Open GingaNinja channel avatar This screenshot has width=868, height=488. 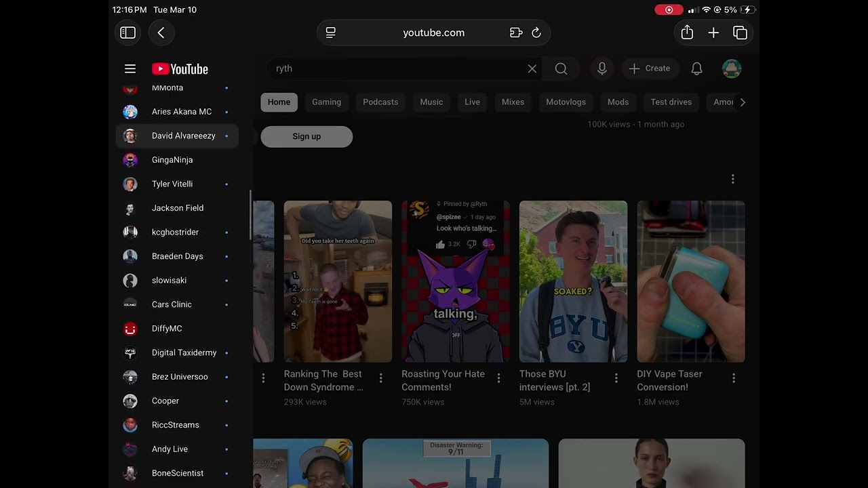click(x=130, y=160)
